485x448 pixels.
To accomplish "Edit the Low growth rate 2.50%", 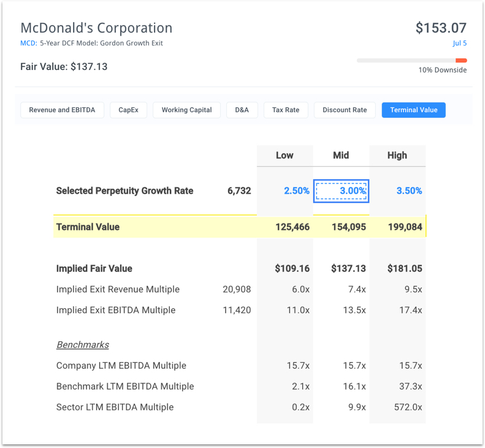I will point(297,191).
